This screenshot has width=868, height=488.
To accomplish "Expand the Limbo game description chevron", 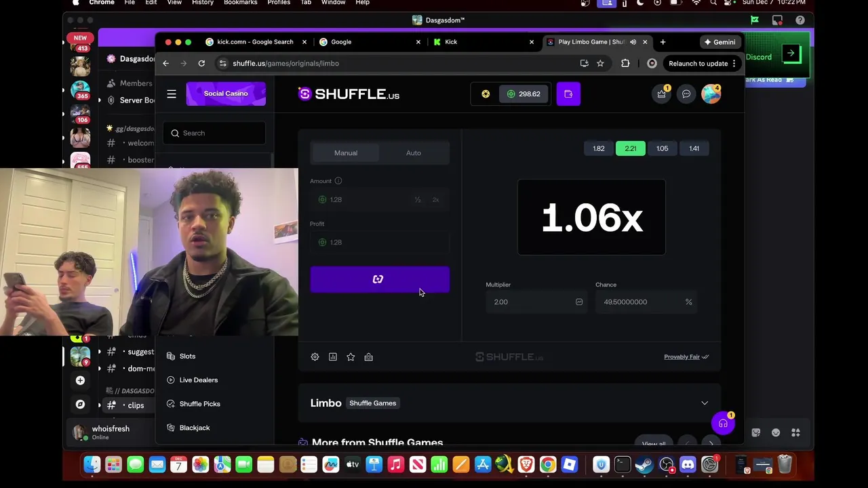I will pos(705,403).
